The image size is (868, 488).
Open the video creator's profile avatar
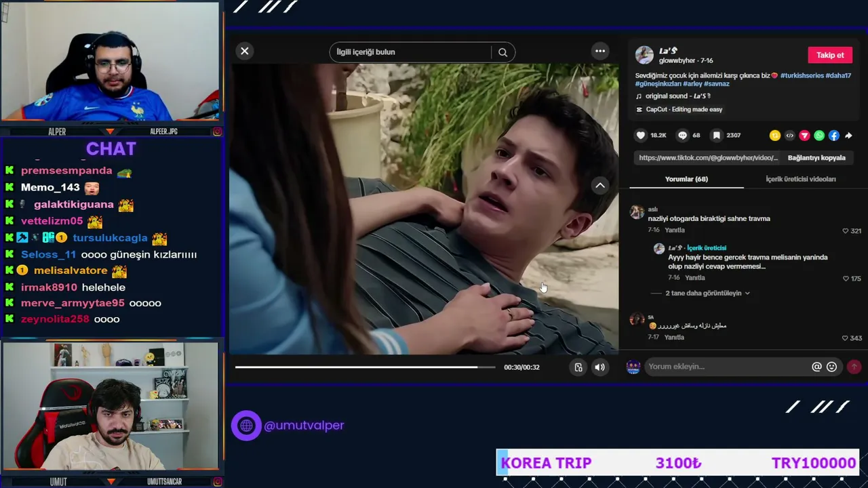pyautogui.click(x=644, y=55)
